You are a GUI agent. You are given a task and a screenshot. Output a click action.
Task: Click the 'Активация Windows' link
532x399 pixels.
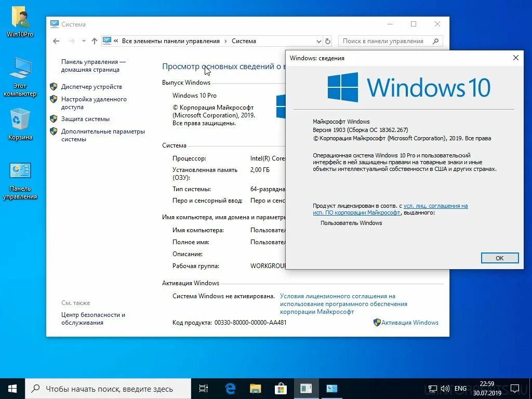pyautogui.click(x=410, y=322)
